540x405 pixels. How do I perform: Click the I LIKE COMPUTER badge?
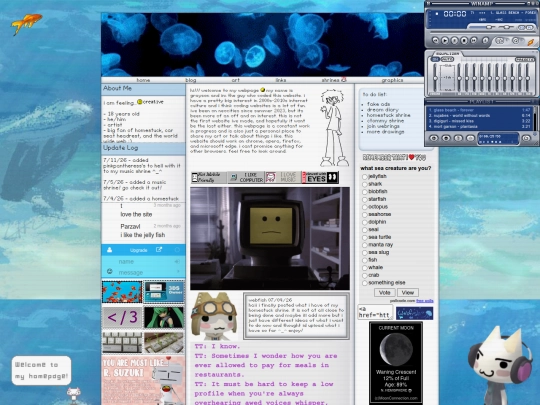246,177
